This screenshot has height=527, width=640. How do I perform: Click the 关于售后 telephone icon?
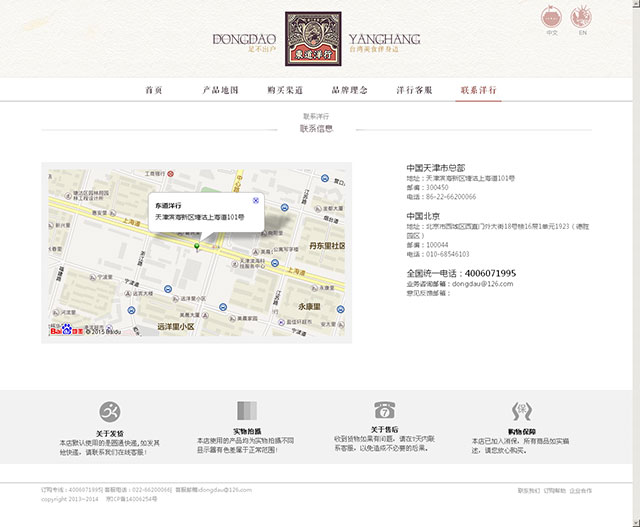pos(384,411)
